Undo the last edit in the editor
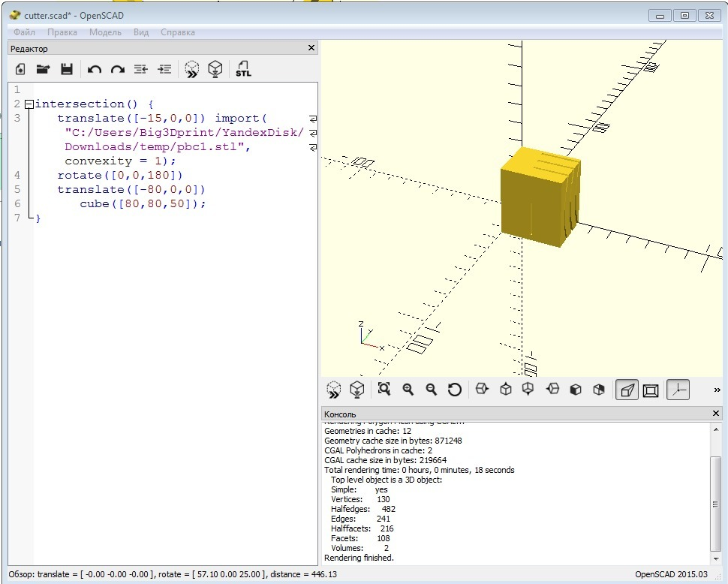728x584 pixels. coord(94,70)
